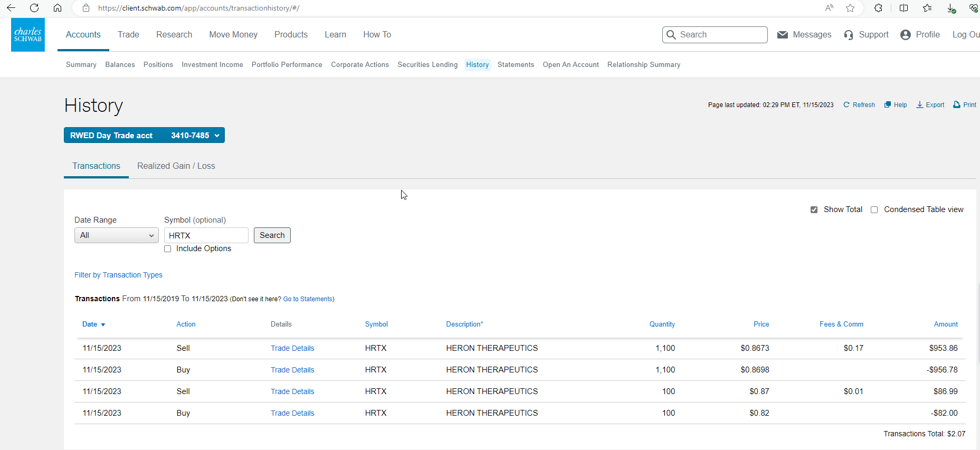Switch to Realized Gain / Loss tab
Screen dimensions: 980x450
click(x=176, y=166)
